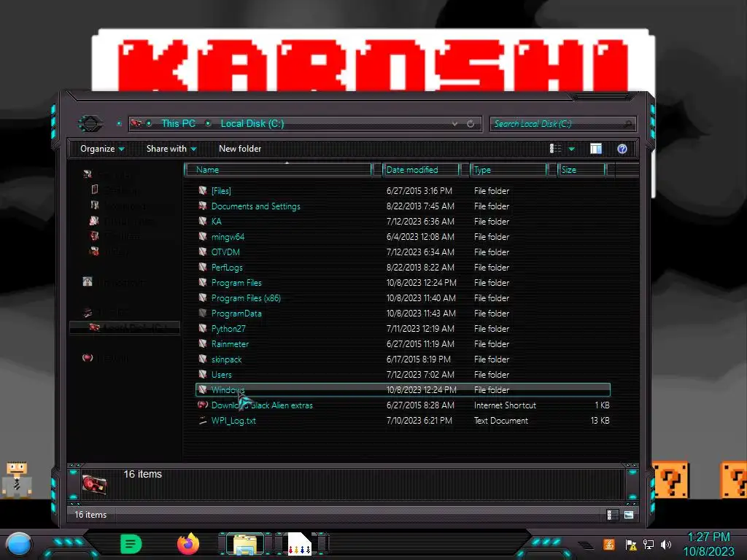Click the Text Document type cell

pyautogui.click(x=500, y=421)
